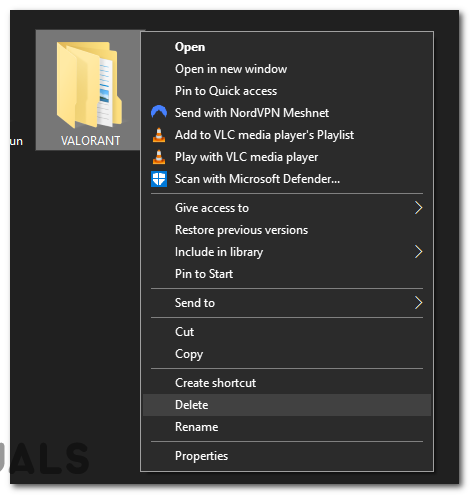The width and height of the screenshot is (470, 495).
Task: Choose Scan with Microsoft Defender
Action: [x=287, y=179]
